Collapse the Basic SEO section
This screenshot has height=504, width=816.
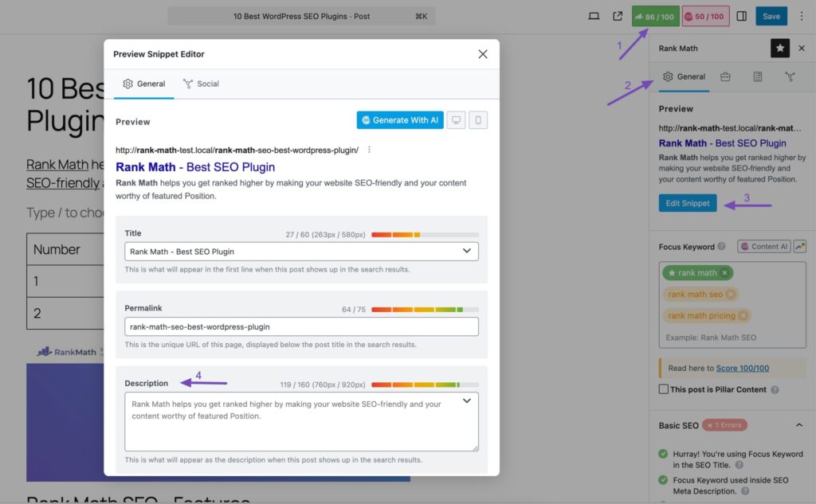point(798,425)
